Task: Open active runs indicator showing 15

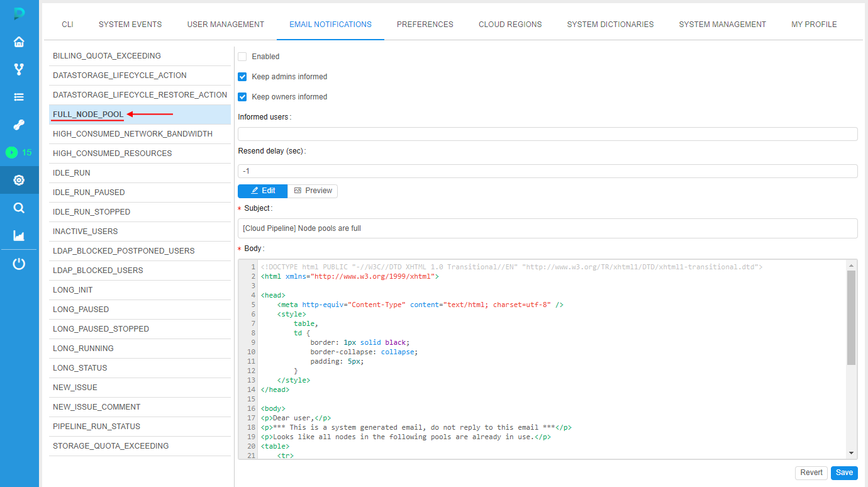Action: click(19, 152)
